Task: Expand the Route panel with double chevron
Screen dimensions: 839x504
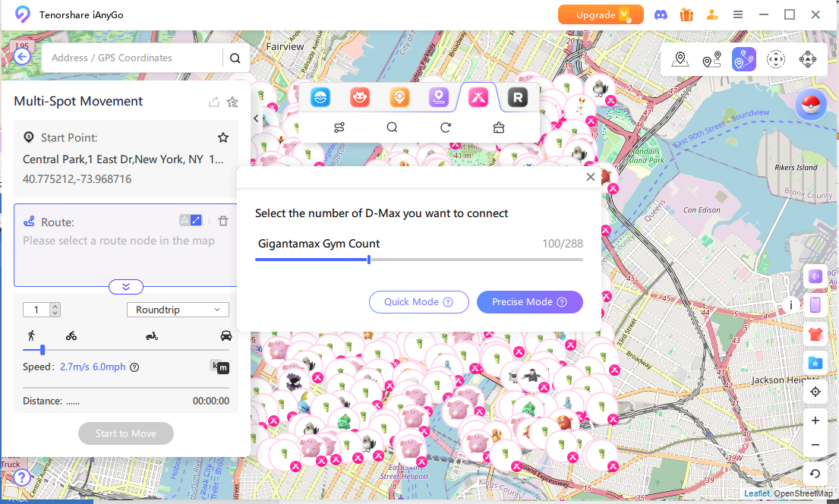Action: pyautogui.click(x=126, y=287)
